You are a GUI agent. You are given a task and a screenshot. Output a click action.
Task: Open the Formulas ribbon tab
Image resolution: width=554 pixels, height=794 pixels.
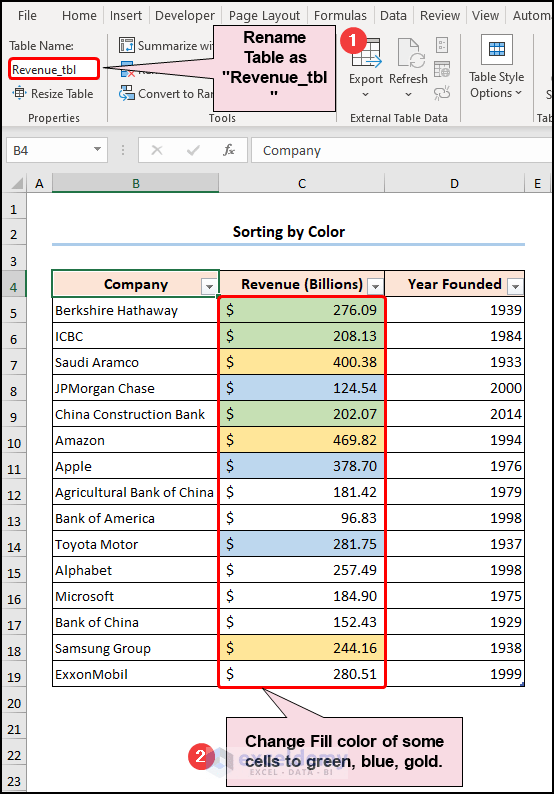click(340, 16)
